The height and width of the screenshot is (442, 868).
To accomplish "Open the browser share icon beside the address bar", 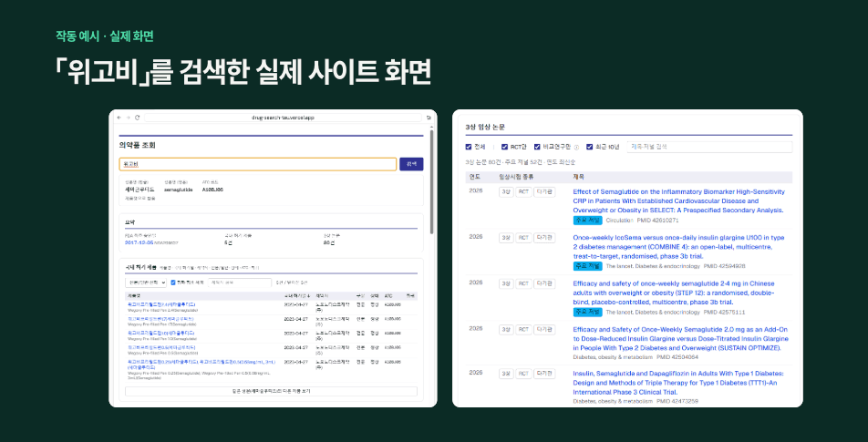I will [429, 118].
